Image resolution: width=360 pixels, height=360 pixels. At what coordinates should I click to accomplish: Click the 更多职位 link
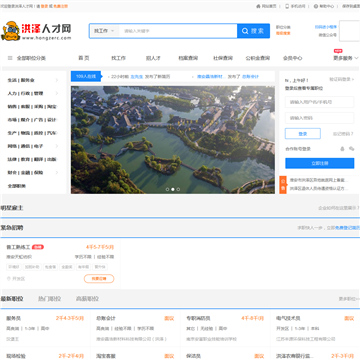point(349,299)
